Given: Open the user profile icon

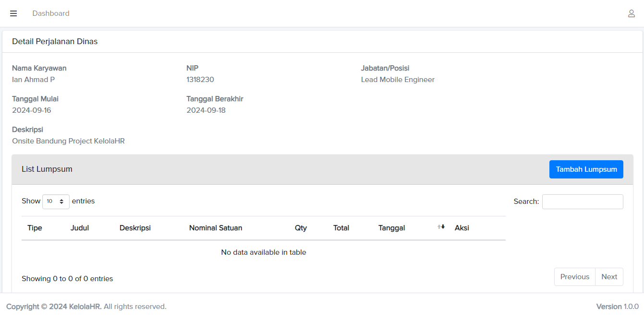Looking at the screenshot, I should (632, 13).
